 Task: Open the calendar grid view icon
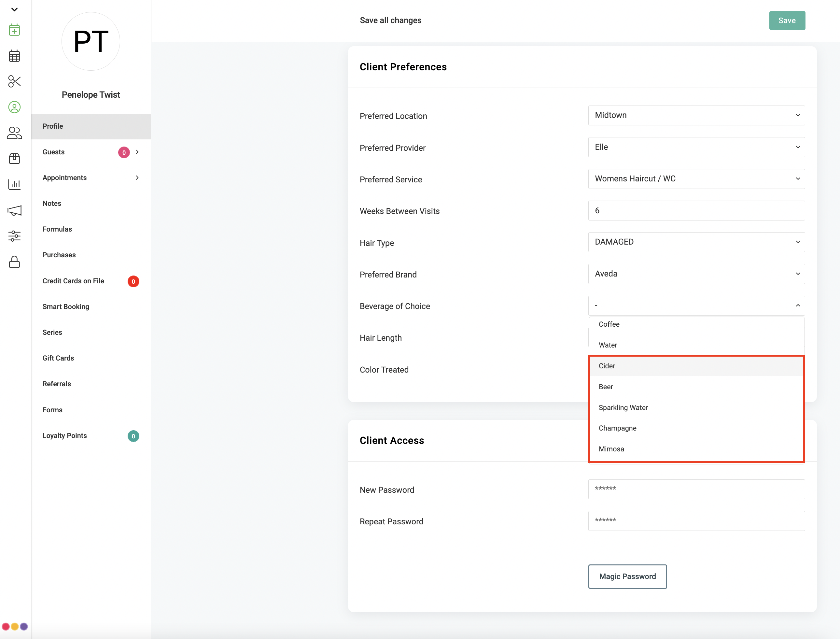14,56
